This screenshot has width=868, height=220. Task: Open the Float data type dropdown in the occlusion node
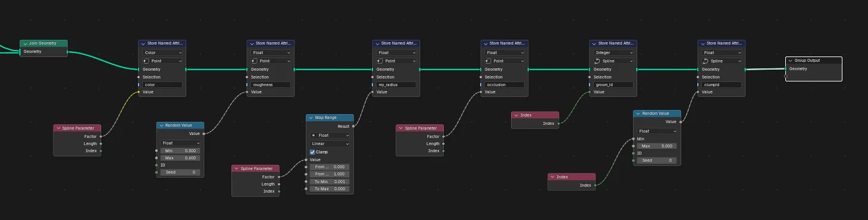504,53
